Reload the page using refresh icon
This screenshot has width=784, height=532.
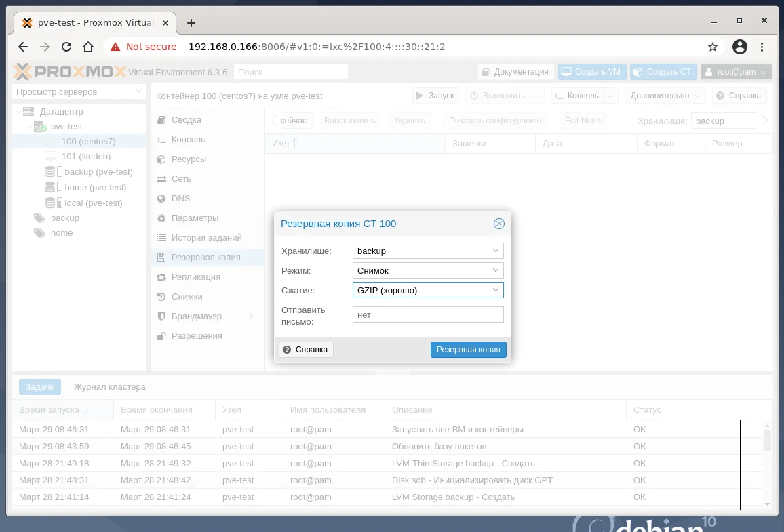[66, 47]
